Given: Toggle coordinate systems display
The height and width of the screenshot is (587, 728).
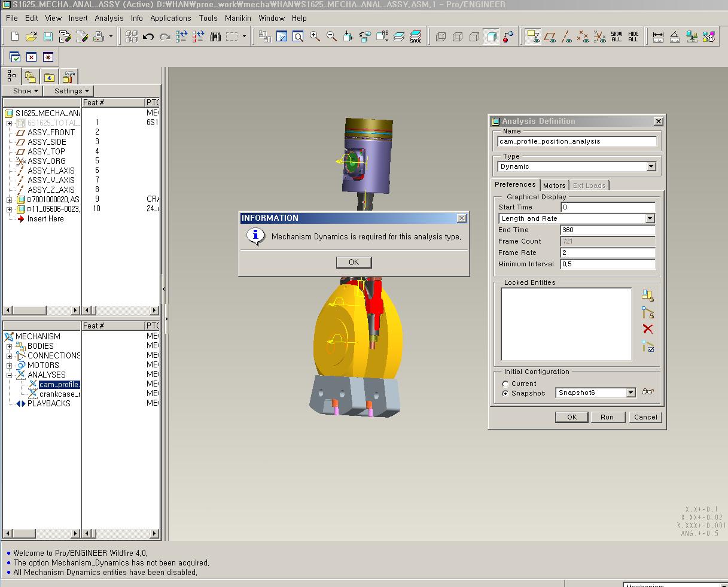Looking at the screenshot, I should click(x=600, y=37).
